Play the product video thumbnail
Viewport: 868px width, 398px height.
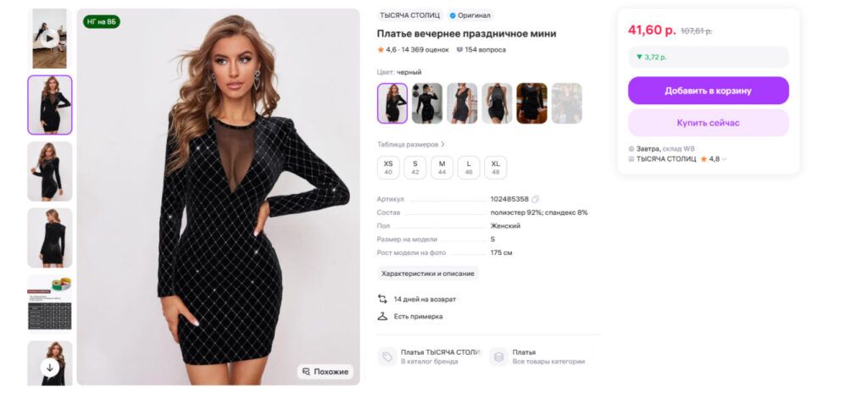tap(49, 37)
